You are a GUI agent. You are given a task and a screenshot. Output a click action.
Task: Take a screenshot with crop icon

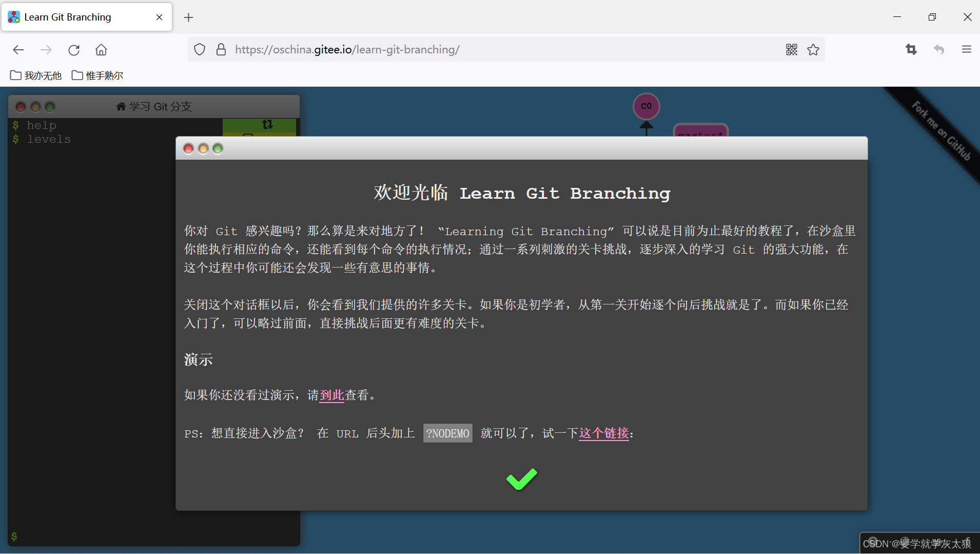tap(911, 50)
